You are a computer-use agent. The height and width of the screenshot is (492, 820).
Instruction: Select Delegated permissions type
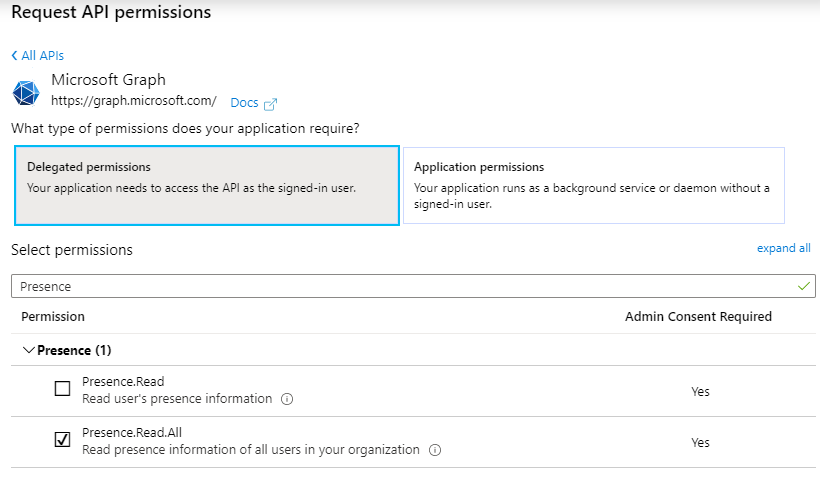pyautogui.click(x=207, y=186)
